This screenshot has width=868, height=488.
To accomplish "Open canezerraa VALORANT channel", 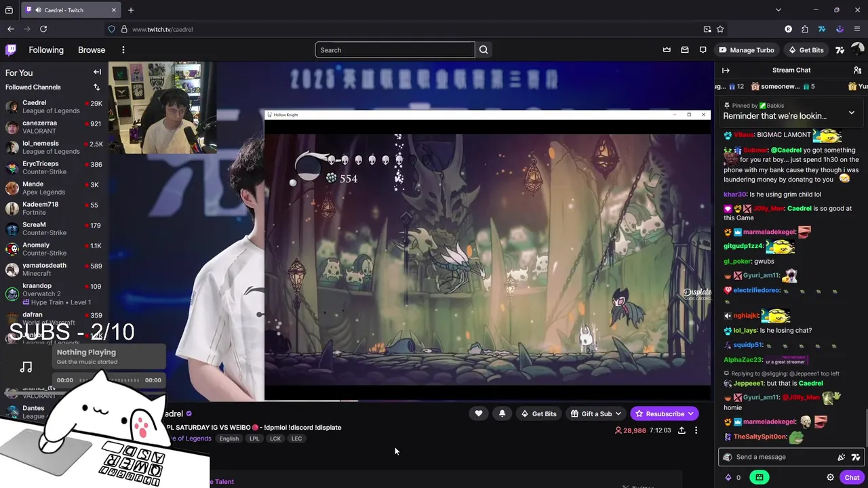I will pyautogui.click(x=54, y=127).
